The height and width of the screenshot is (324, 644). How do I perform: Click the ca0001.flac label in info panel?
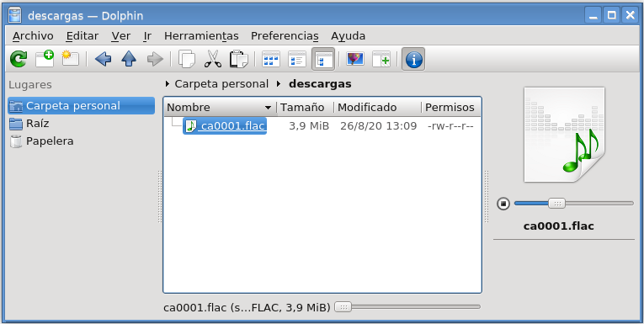[559, 226]
